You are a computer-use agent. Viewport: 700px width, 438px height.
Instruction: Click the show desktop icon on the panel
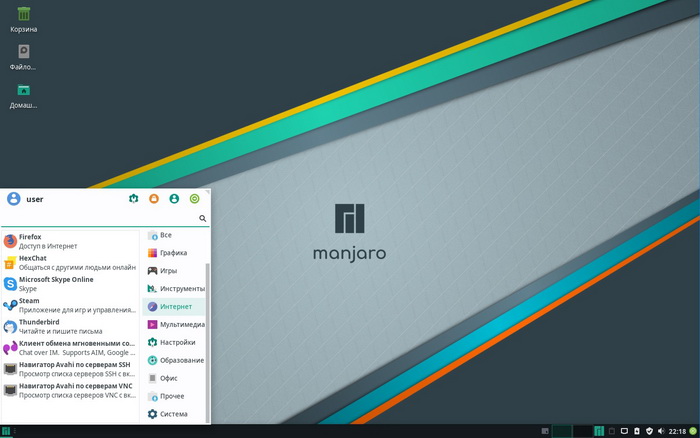(545, 431)
